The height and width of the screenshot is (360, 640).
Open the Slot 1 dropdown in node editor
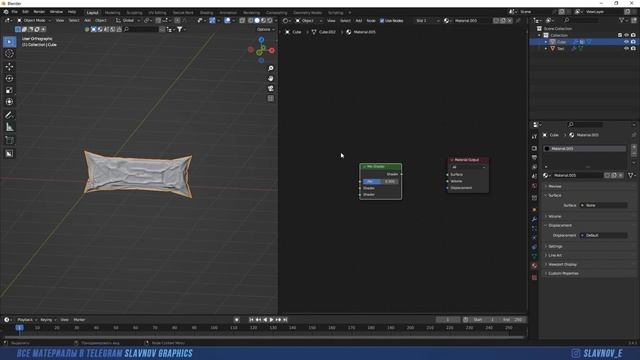click(427, 20)
